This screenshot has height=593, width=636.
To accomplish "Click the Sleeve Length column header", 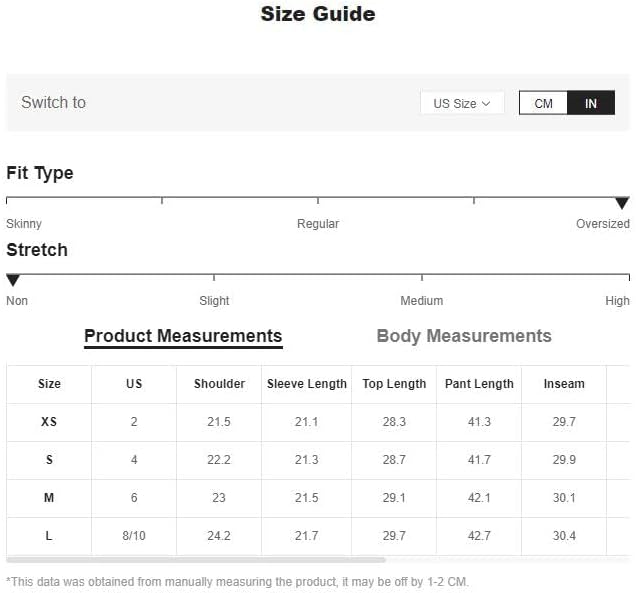I will click(x=307, y=384).
